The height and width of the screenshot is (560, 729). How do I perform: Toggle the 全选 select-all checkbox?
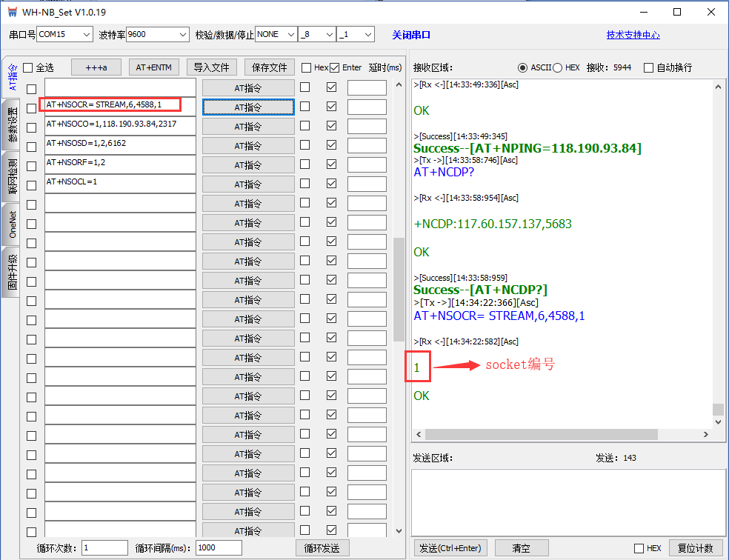(28, 68)
